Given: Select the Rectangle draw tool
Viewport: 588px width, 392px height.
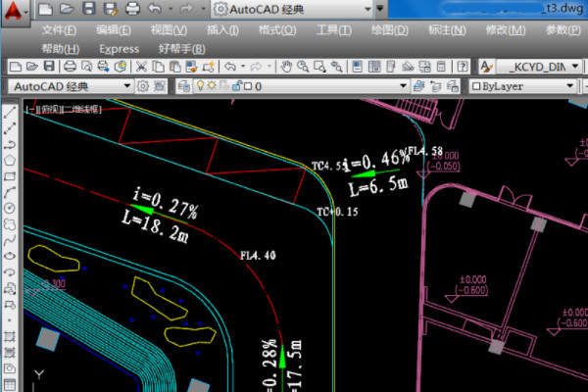Looking at the screenshot, I should point(9,175).
